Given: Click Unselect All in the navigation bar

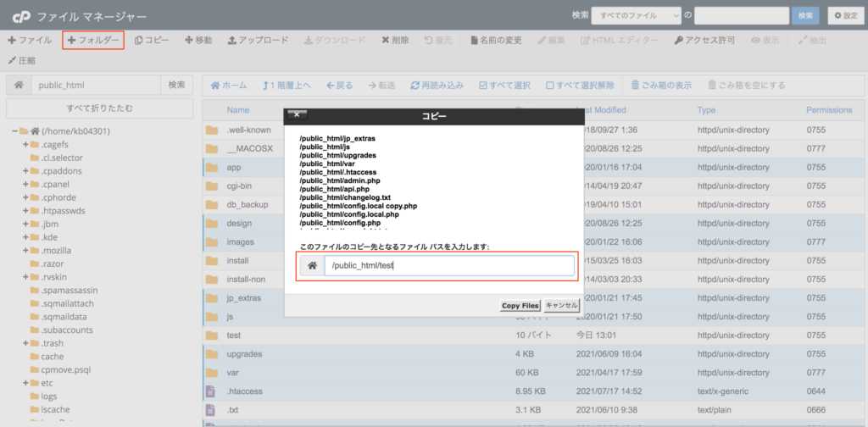Looking at the screenshot, I should [x=580, y=86].
